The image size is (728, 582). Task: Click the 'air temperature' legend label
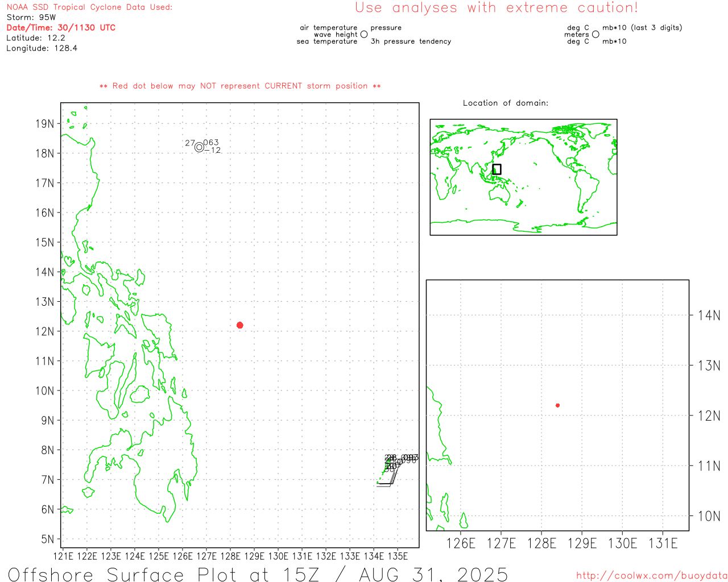(x=329, y=28)
